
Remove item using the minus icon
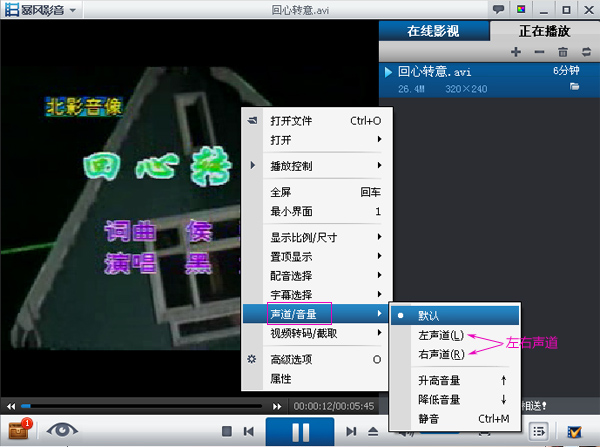coord(539,51)
